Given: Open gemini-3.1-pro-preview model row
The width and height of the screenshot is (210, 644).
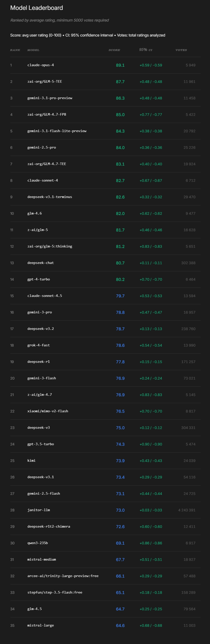Looking at the screenshot, I should (x=50, y=98).
